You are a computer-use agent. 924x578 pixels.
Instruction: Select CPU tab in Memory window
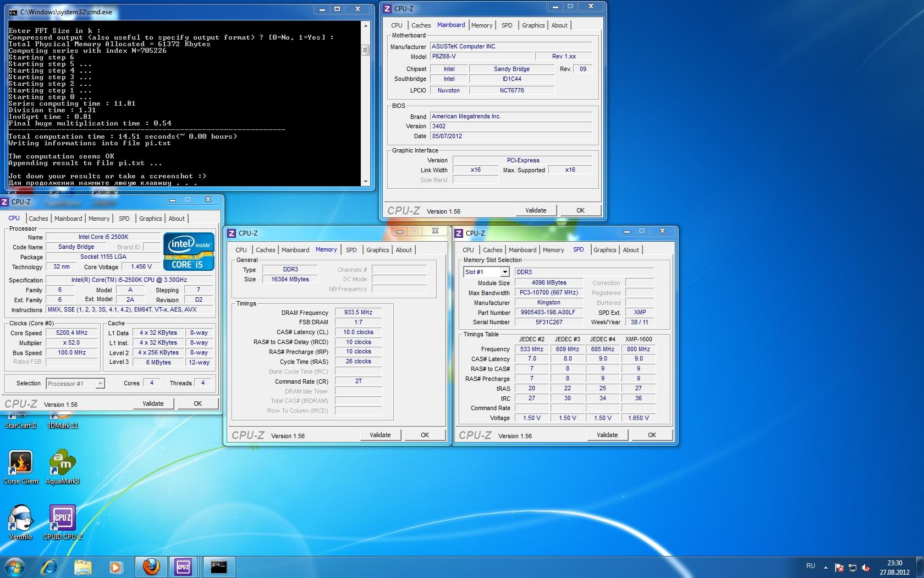tap(241, 250)
